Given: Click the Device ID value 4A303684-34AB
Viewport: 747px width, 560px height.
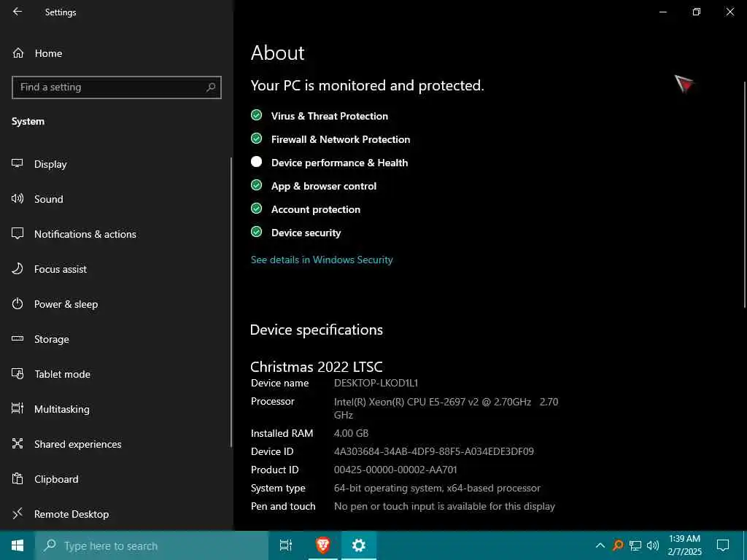Looking at the screenshot, I should 434,451.
